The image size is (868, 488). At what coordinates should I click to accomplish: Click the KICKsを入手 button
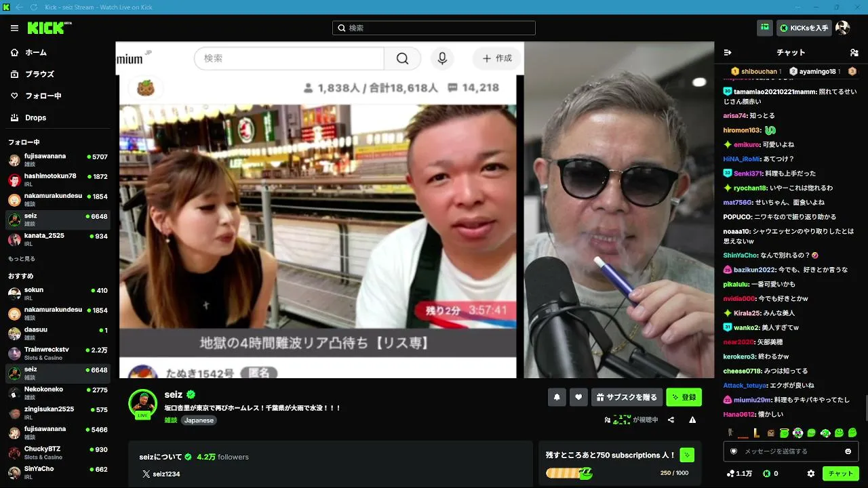point(804,28)
